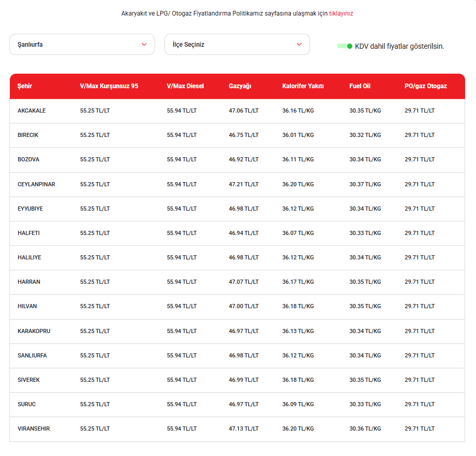Open the İlçe Seçiniz district dropdown

237,44
